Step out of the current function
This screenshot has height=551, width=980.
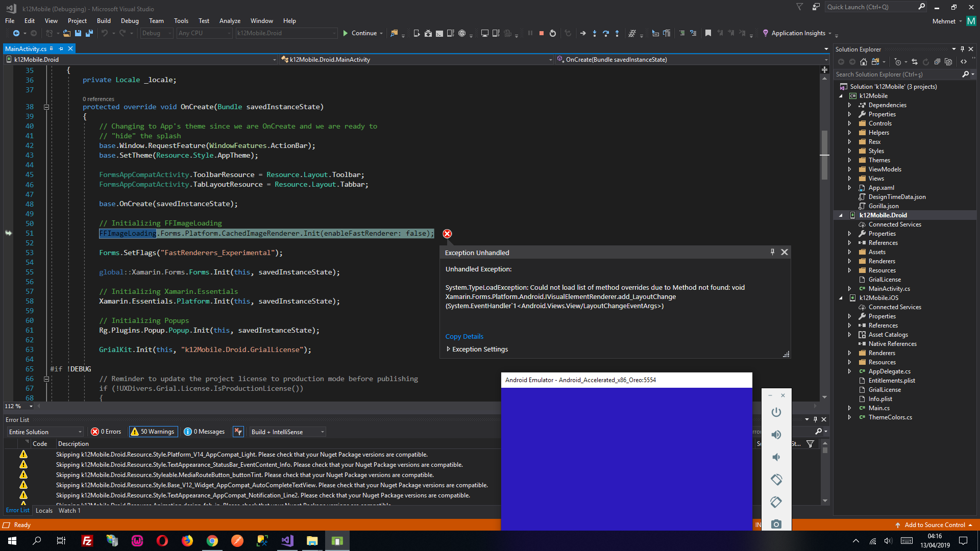pos(617,33)
